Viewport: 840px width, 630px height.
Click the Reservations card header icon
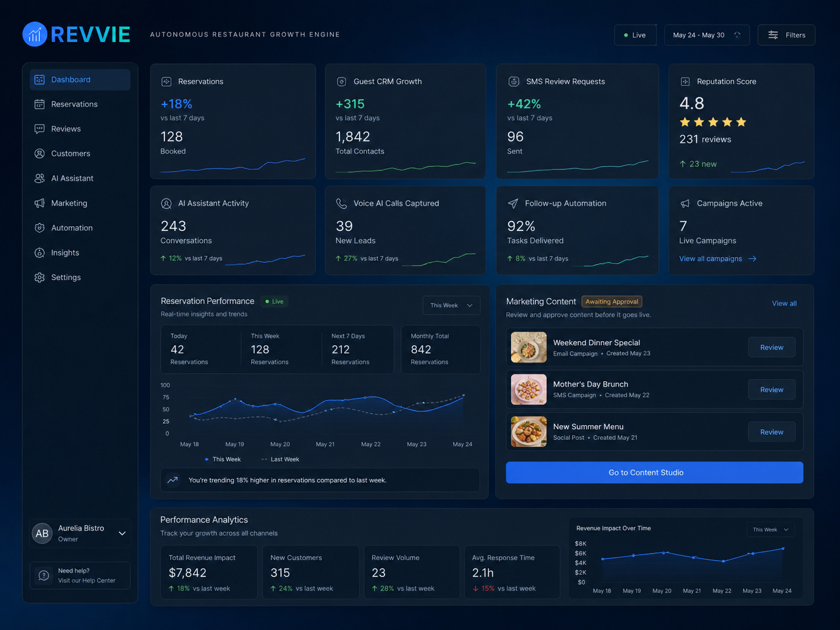coord(166,82)
